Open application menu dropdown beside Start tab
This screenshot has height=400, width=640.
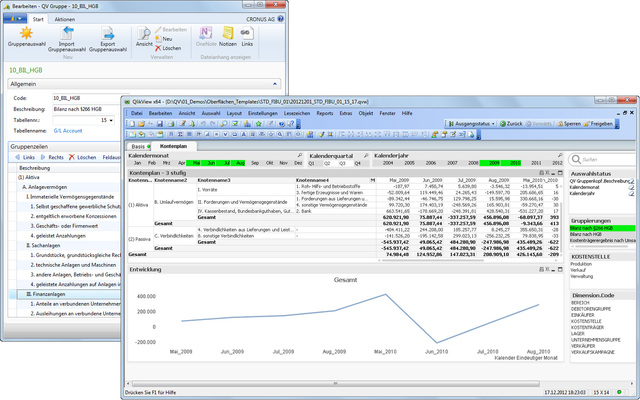pos(15,19)
